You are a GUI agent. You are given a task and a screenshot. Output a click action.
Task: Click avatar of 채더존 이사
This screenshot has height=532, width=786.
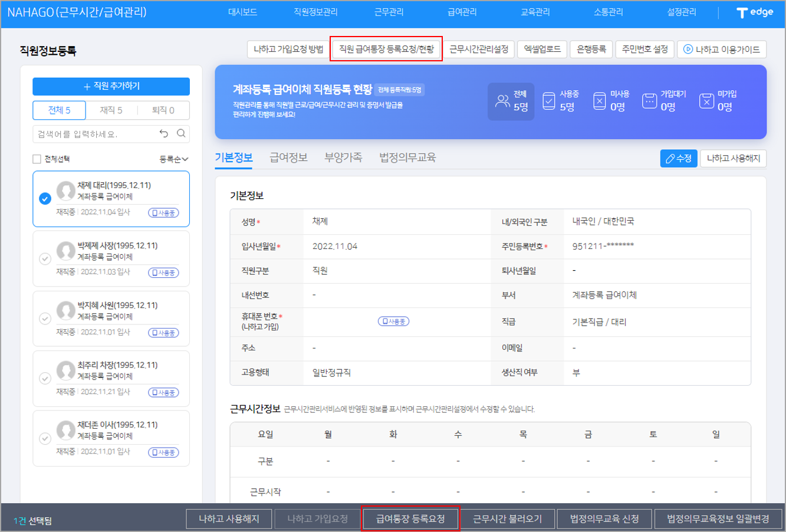tap(66, 430)
